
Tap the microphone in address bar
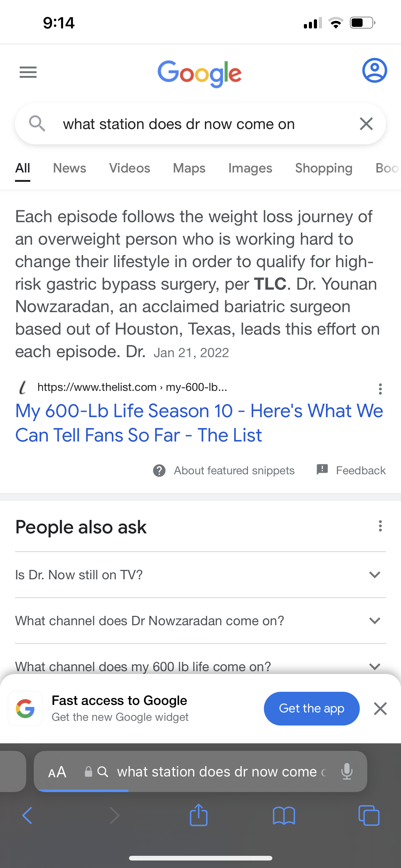point(346,772)
